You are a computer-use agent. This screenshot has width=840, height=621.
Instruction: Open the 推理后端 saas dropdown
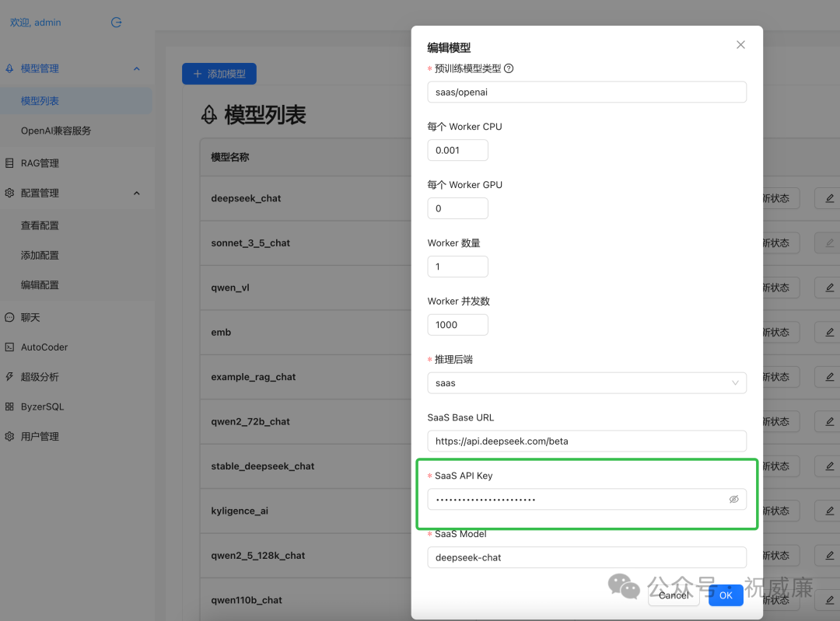586,383
